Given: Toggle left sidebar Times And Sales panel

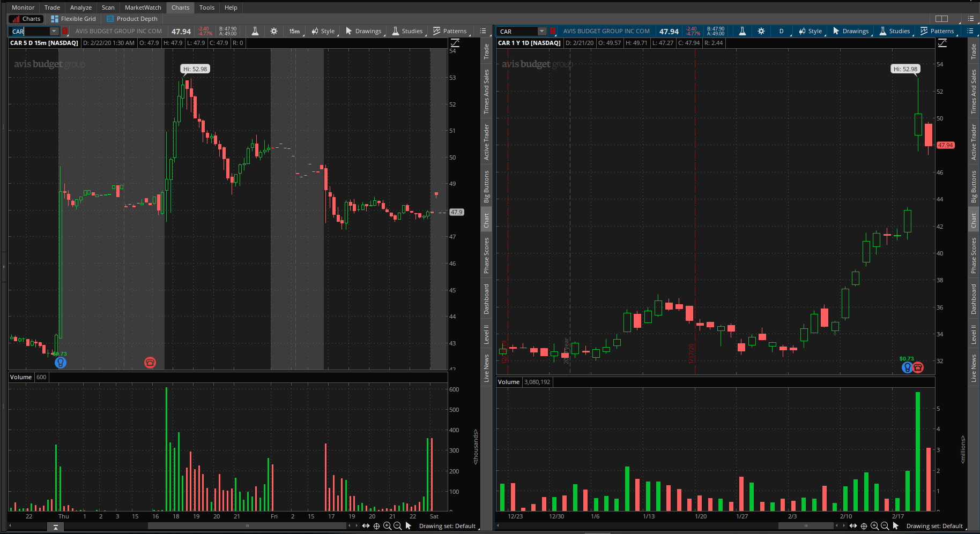Looking at the screenshot, I should (x=486, y=92).
